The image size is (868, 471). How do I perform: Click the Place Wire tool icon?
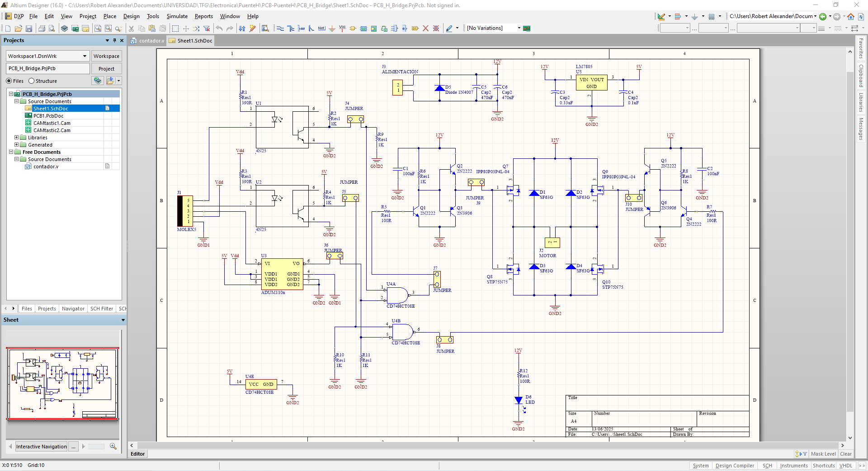pos(280,29)
